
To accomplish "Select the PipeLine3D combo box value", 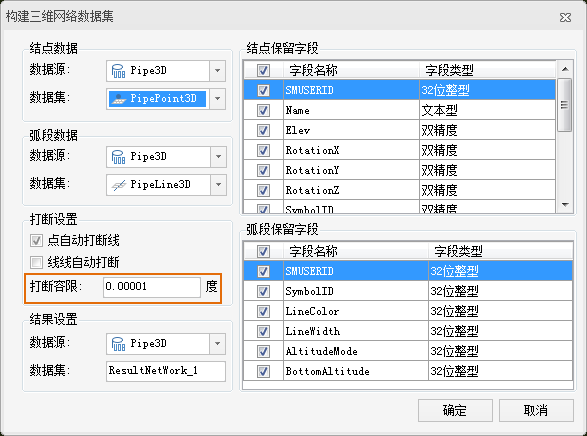I will pos(158,185).
